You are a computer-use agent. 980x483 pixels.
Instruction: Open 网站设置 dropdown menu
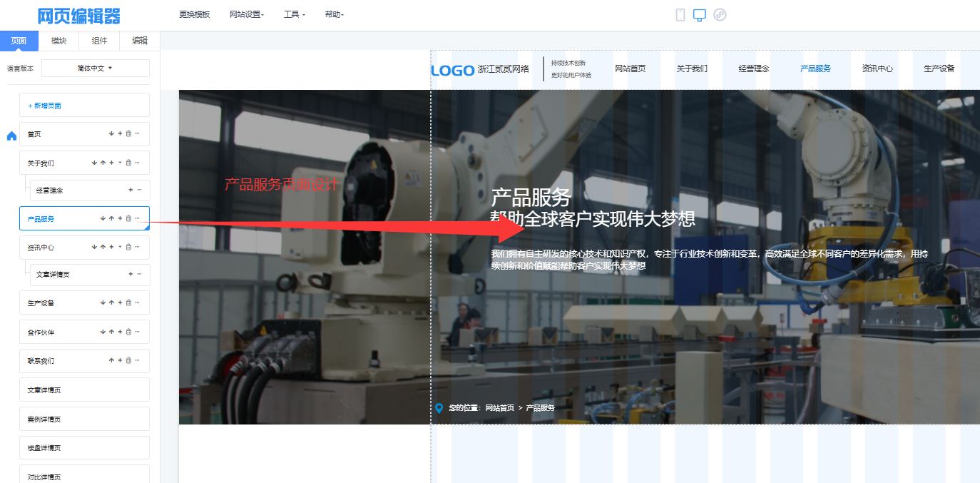pyautogui.click(x=247, y=14)
